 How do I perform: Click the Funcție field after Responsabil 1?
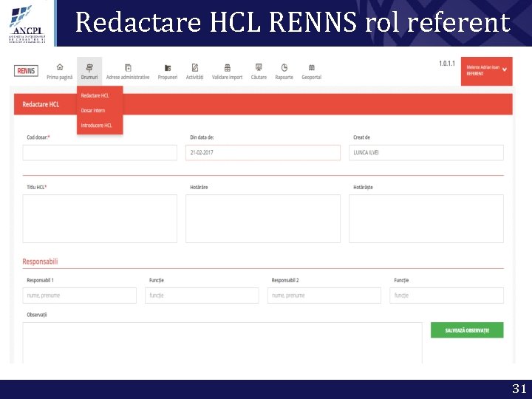tap(202, 296)
